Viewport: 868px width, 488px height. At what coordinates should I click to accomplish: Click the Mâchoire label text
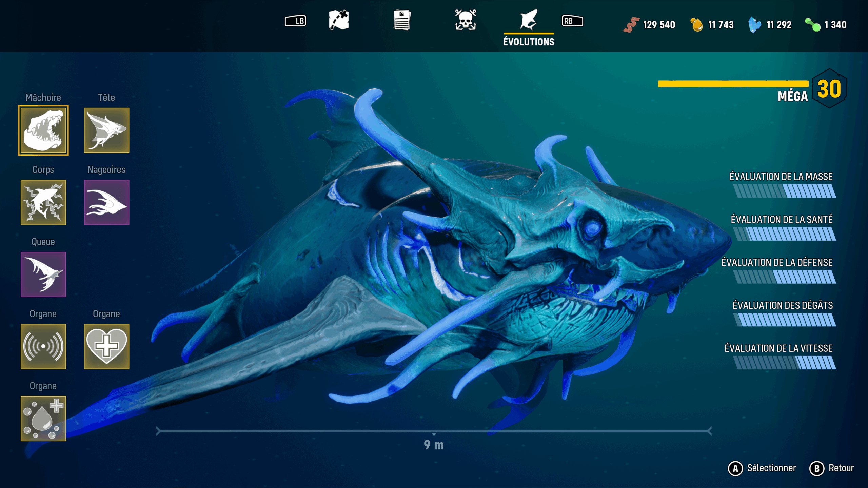(x=43, y=98)
